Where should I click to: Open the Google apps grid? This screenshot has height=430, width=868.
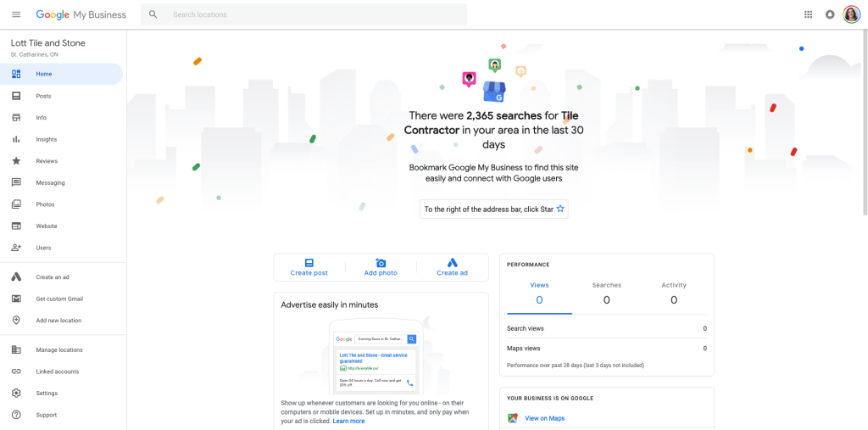[808, 14]
